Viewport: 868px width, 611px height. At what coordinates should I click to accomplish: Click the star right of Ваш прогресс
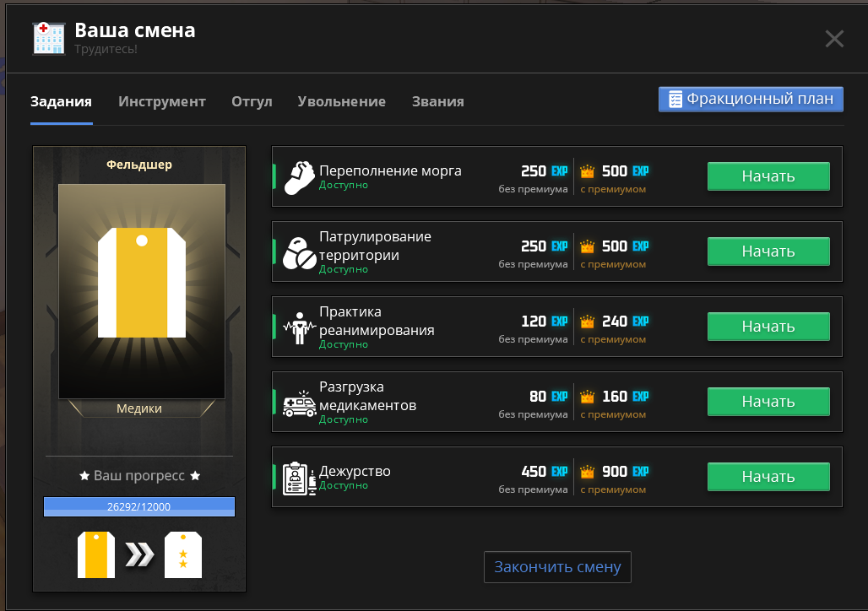195,475
